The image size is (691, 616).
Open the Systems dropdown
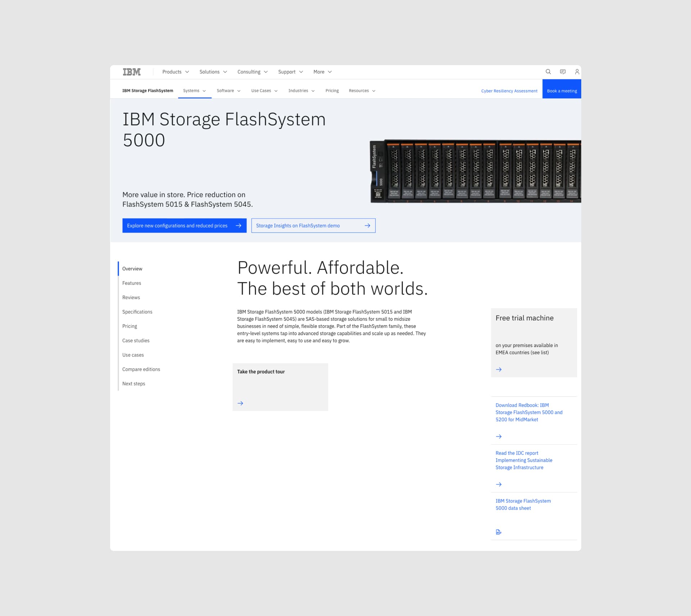coord(195,91)
